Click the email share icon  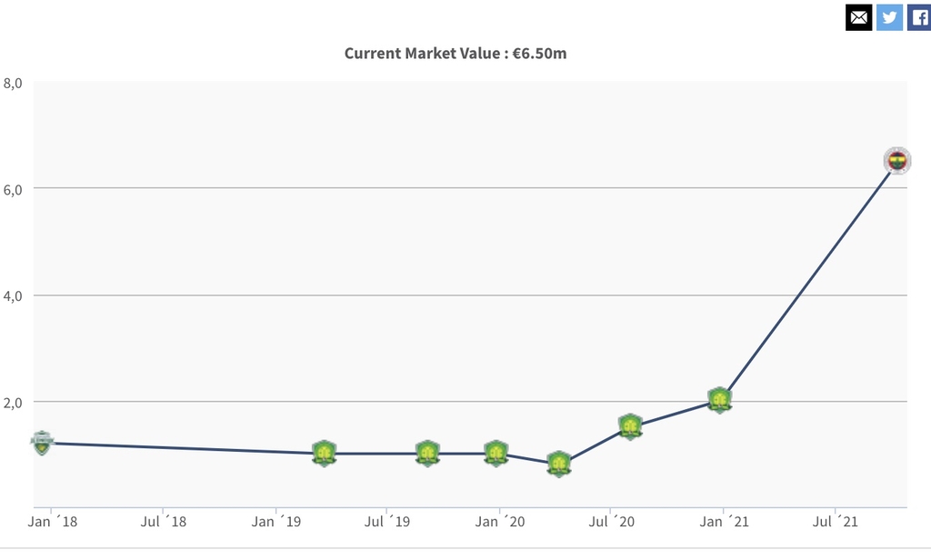[858, 16]
